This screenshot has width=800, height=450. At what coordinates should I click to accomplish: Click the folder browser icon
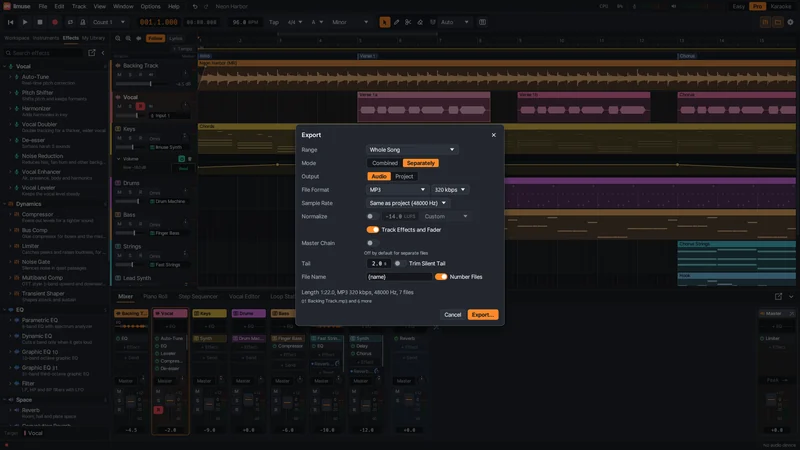(x=778, y=22)
